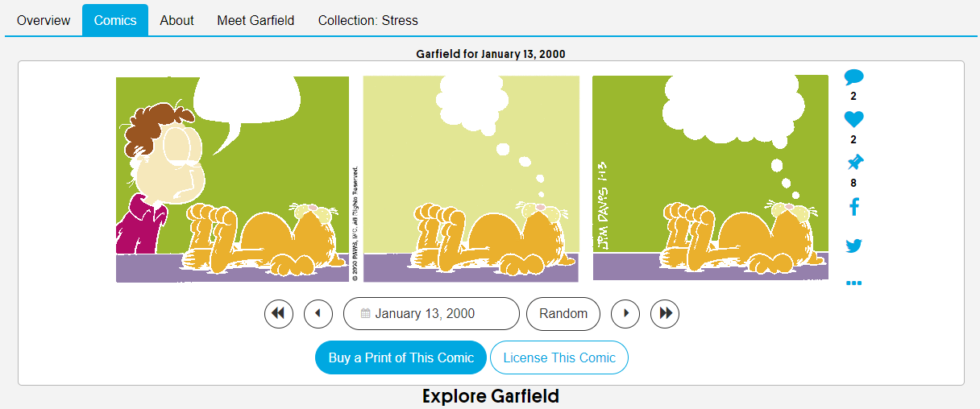Go to the next comic arrow
980x409 pixels.
coord(625,314)
